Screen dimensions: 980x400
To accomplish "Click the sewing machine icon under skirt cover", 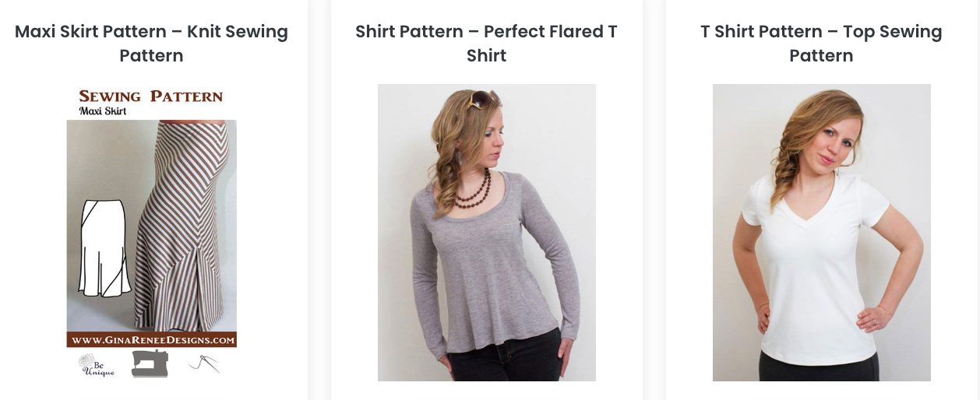I will point(150,363).
